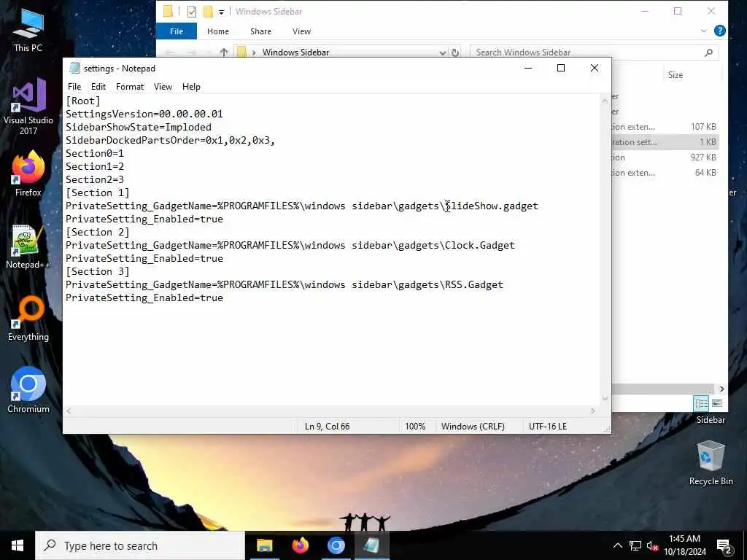Open the address bar history dropdown
The width and height of the screenshot is (747, 560).
pyautogui.click(x=443, y=52)
